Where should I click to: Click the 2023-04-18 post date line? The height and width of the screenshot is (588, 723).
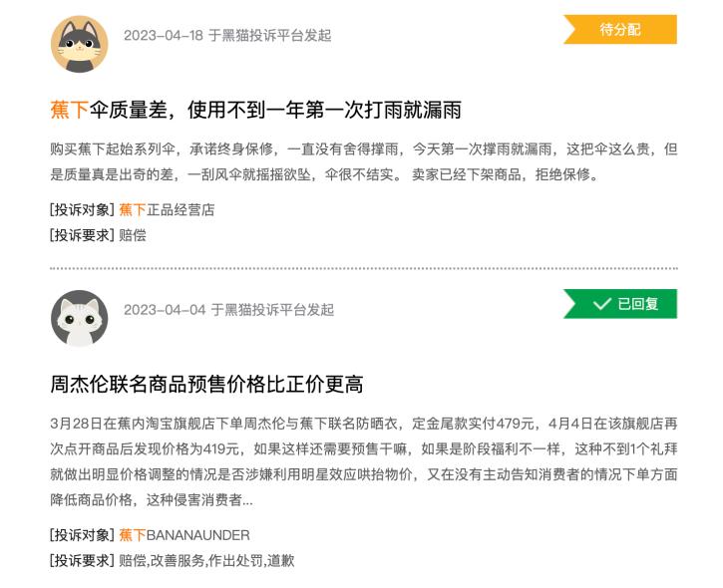point(227,35)
